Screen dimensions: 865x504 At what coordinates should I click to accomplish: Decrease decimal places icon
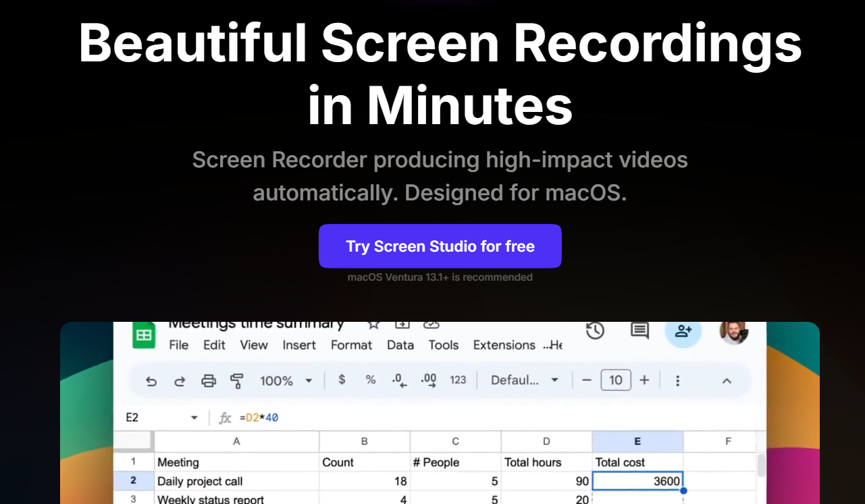pyautogui.click(x=400, y=381)
